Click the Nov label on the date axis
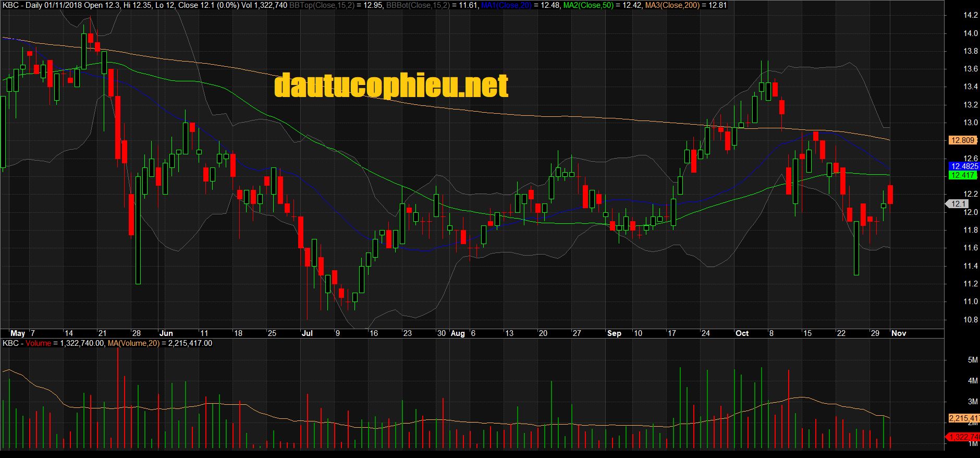The image size is (980, 458). tap(899, 333)
